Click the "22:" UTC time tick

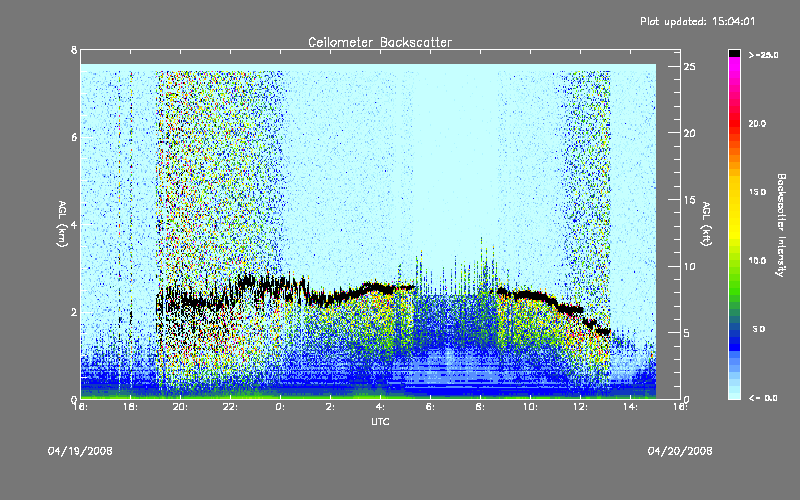pyautogui.click(x=230, y=407)
